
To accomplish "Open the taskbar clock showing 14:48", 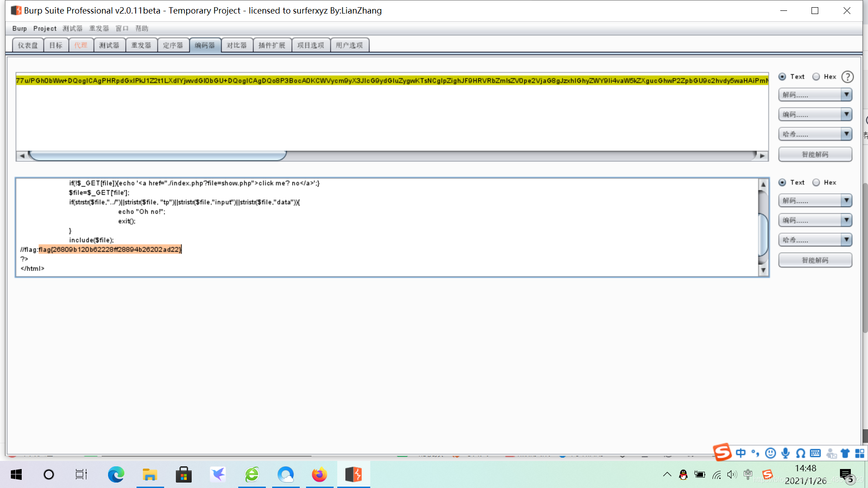I will (x=806, y=474).
